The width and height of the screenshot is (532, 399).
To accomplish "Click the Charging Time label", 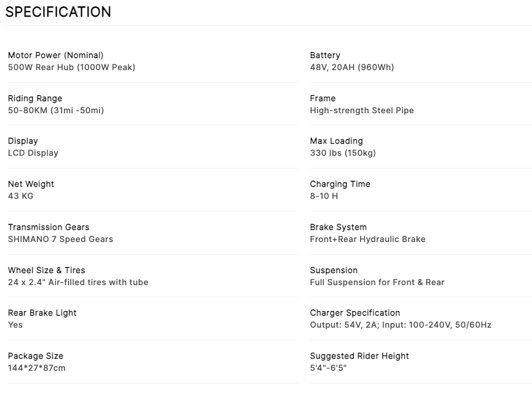I will click(x=340, y=184).
